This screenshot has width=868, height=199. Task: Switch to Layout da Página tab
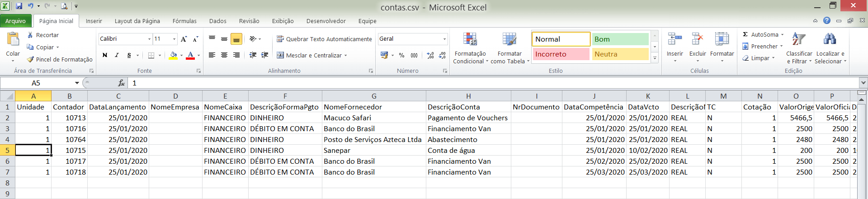point(137,21)
